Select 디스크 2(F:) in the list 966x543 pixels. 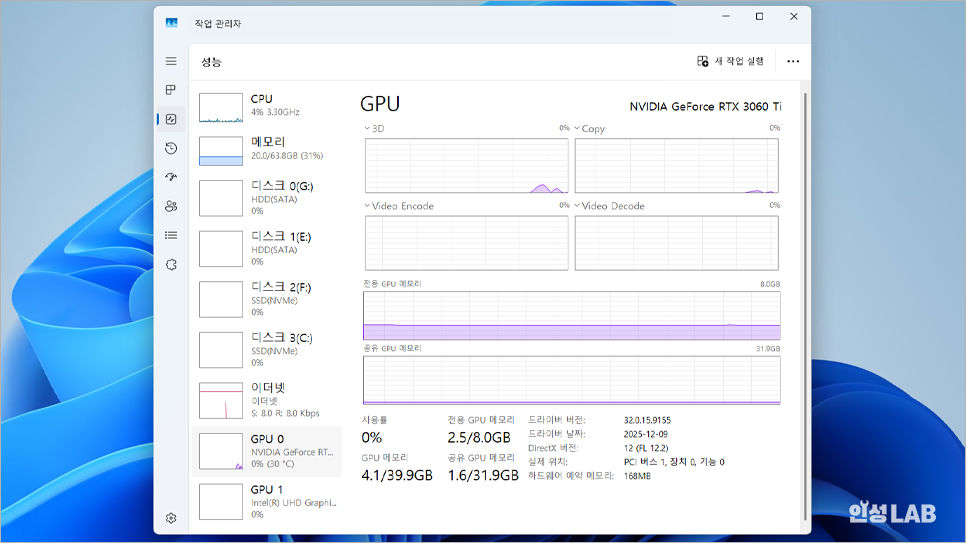click(x=267, y=299)
